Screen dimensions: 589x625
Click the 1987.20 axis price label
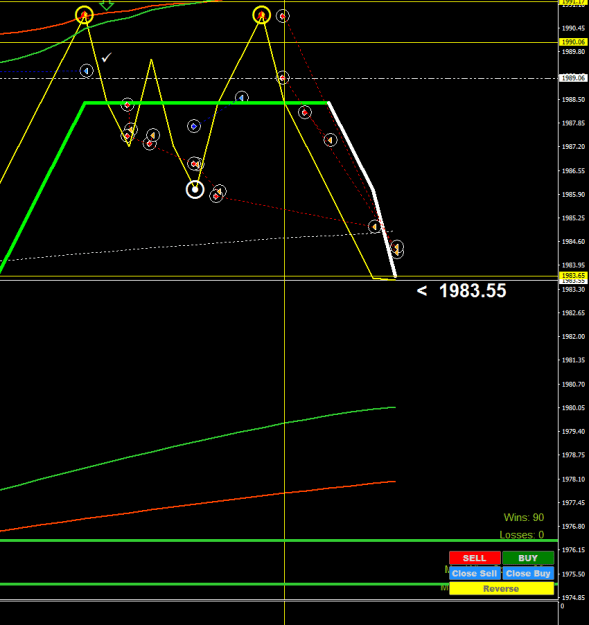(x=573, y=147)
